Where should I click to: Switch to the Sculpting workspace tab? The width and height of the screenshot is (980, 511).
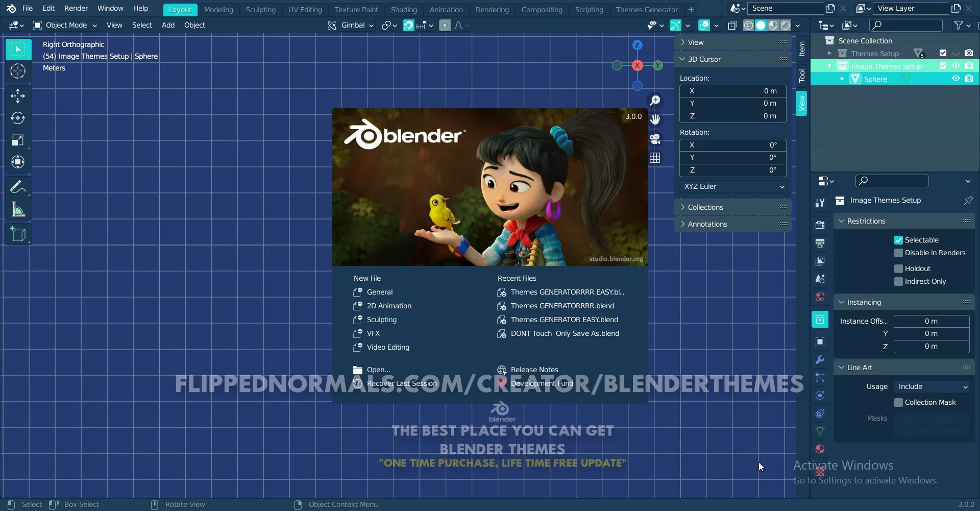click(x=260, y=10)
